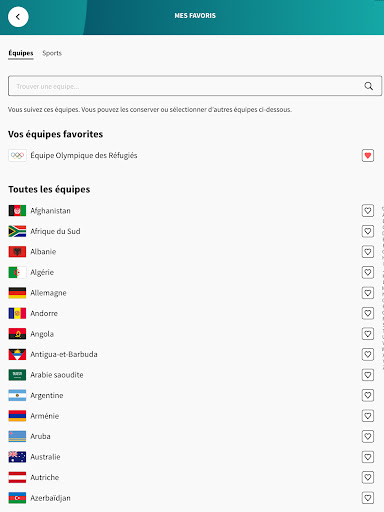Click the Afghanistan flag icon

coord(17,211)
